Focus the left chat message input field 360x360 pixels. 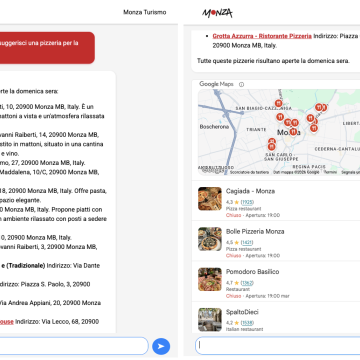[74, 346]
